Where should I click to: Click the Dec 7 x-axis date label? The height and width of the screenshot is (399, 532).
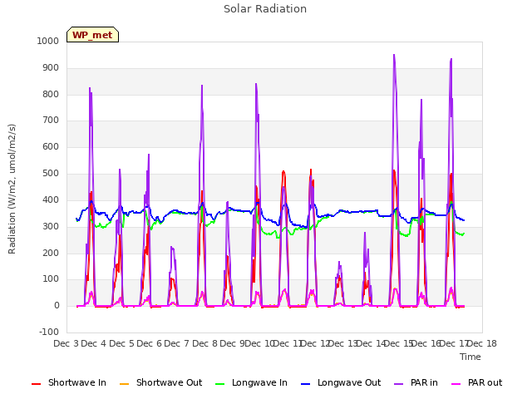coord(176,343)
